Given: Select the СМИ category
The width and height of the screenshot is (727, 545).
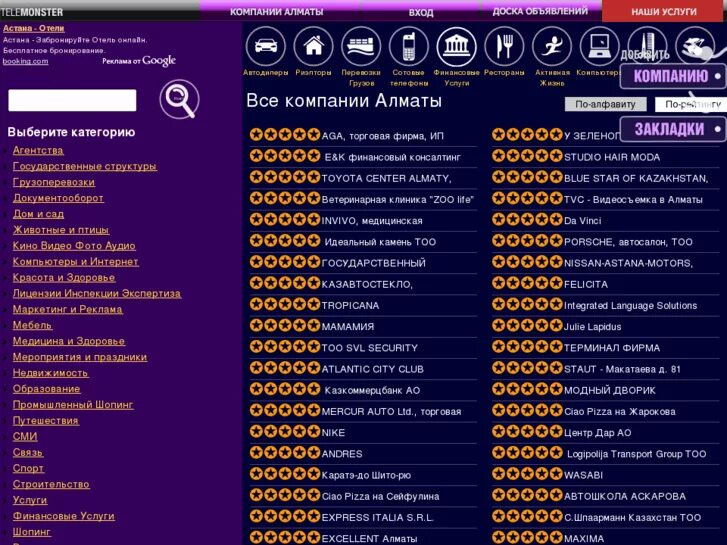Looking at the screenshot, I should pos(25,436).
